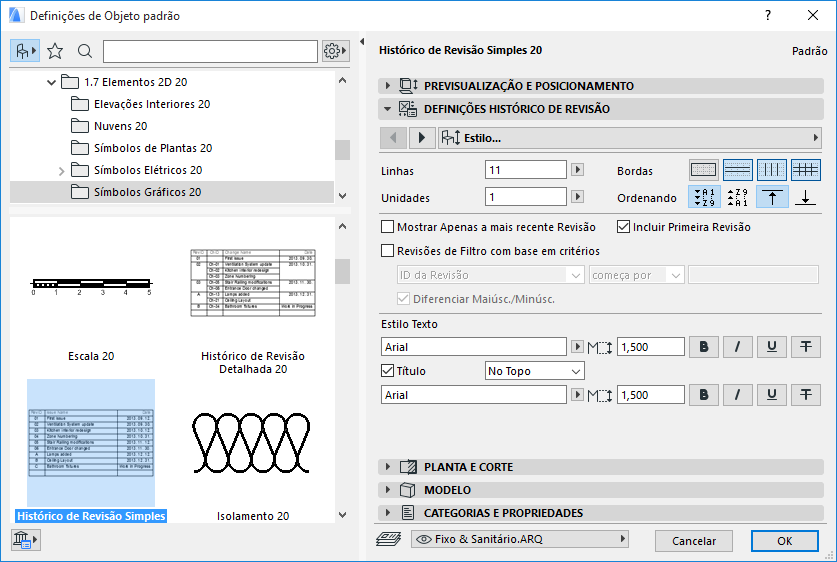837x562 pixels.
Task: Open the No Topo title position dropdown
Action: 535,371
